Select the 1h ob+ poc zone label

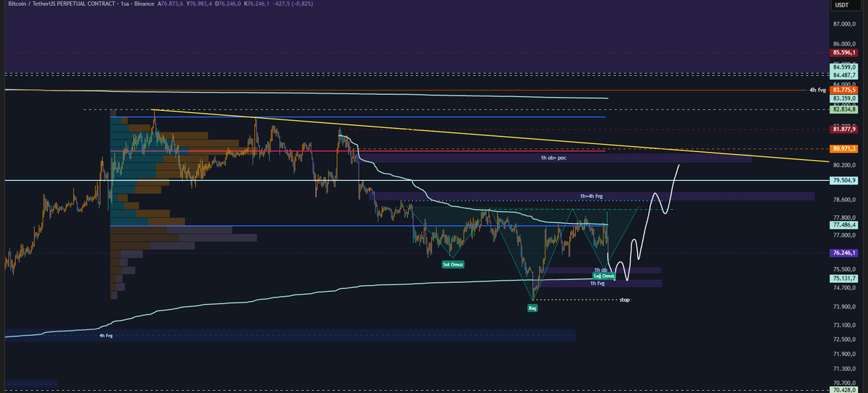(x=553, y=158)
